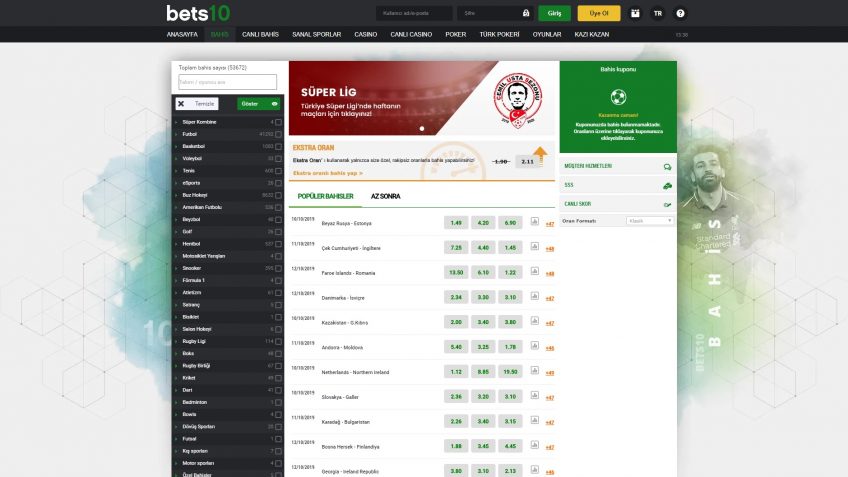Select the POPÜLER BAHİSLER tab
Image resolution: width=848 pixels, height=477 pixels.
click(x=326, y=196)
